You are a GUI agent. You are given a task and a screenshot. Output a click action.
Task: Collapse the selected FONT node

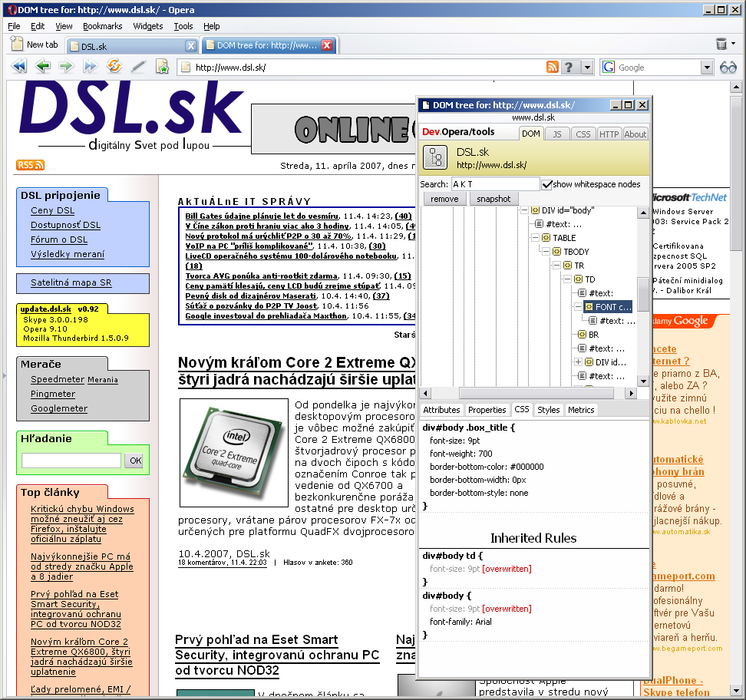578,307
